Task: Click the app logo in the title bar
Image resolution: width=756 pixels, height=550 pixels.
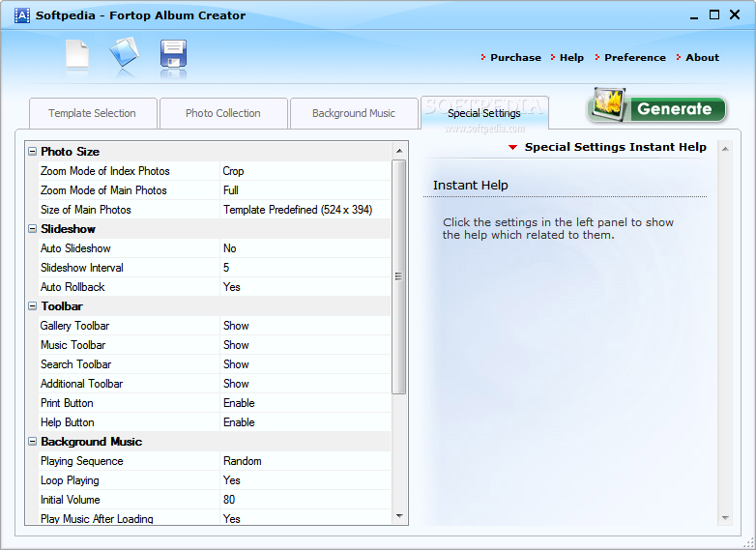Action: tap(21, 15)
